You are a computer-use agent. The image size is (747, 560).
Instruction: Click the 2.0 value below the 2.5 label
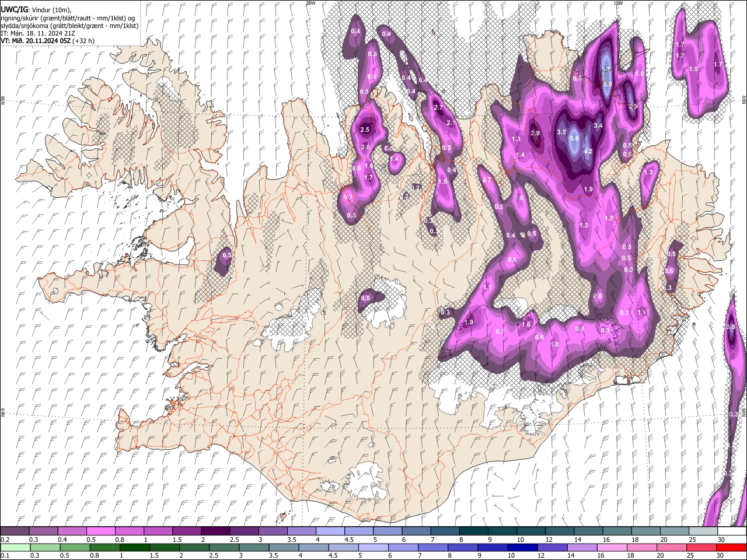(365, 148)
